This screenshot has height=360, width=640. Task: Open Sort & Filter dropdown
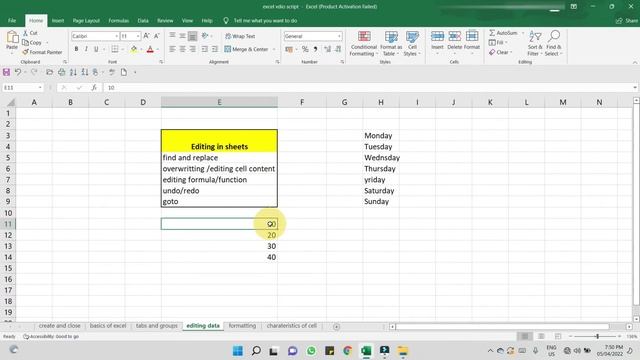pyautogui.click(x=535, y=43)
